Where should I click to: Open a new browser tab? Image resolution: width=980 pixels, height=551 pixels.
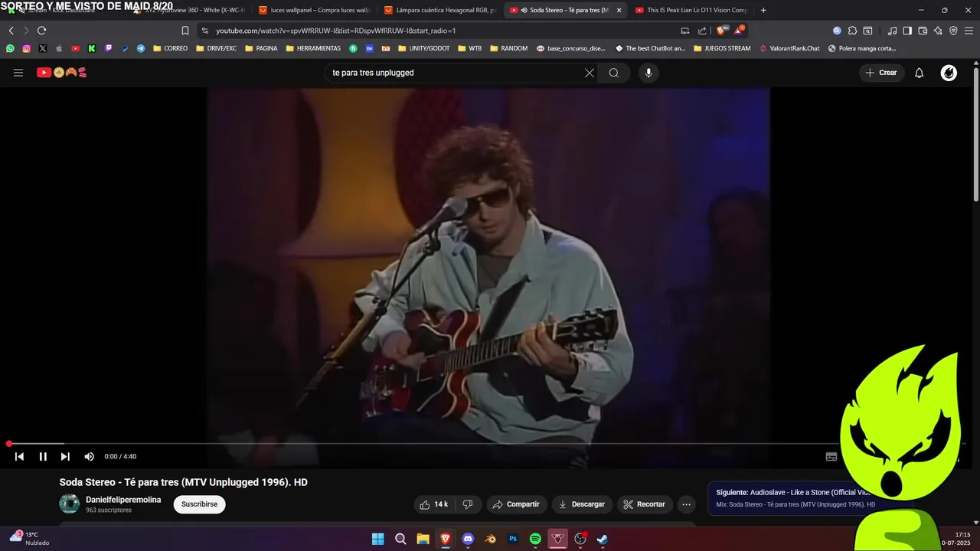pos(763,10)
